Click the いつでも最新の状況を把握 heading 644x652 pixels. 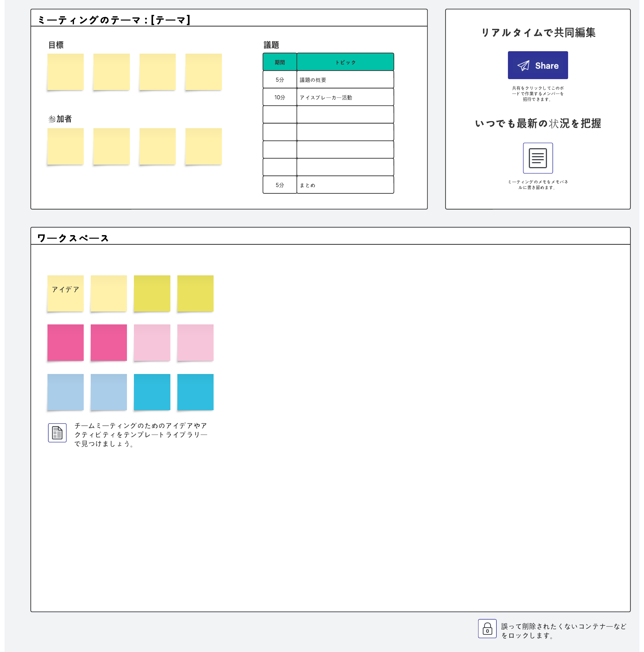(538, 124)
